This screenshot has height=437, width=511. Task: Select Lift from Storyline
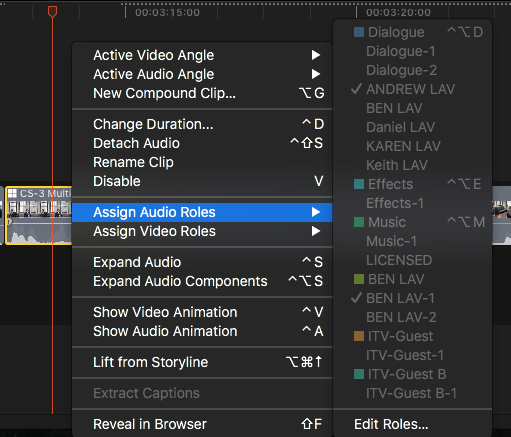click(202, 362)
